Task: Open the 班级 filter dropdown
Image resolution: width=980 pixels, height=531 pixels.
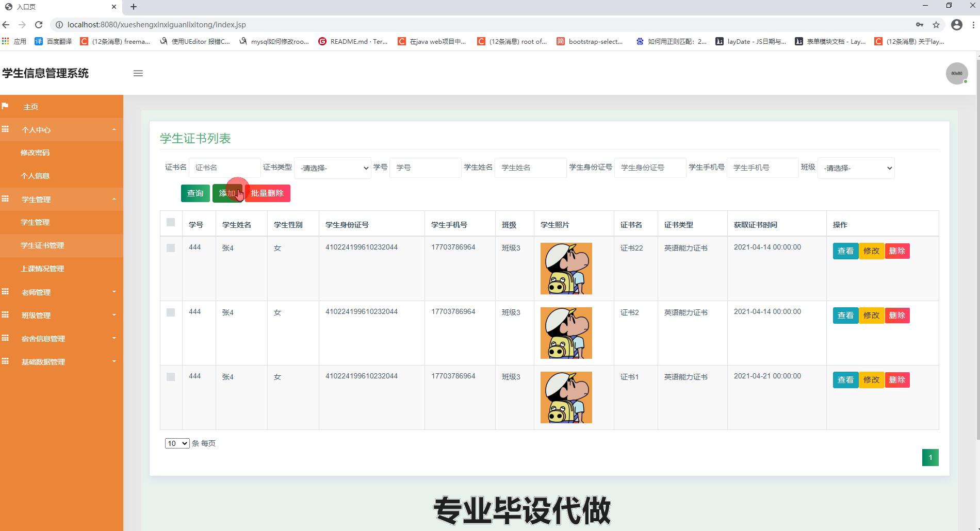Action: [856, 168]
